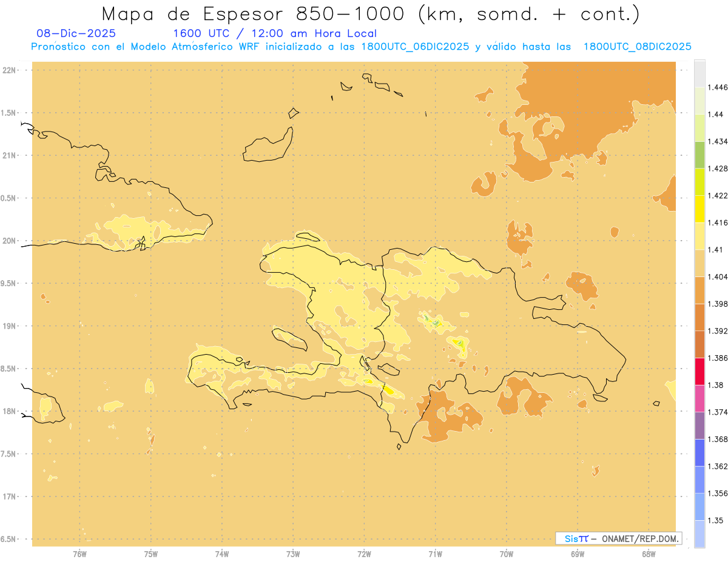Click the legend value '1.428'
This screenshot has width=728, height=562.
(x=718, y=169)
